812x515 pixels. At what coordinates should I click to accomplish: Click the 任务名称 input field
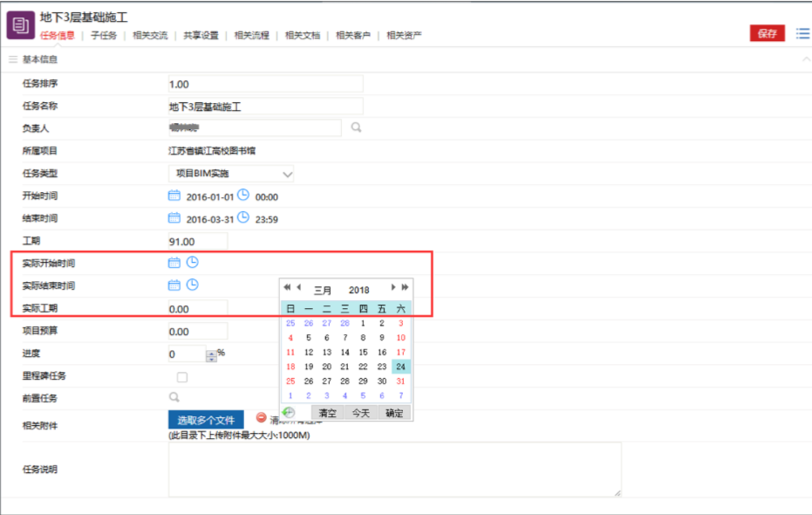point(266,106)
